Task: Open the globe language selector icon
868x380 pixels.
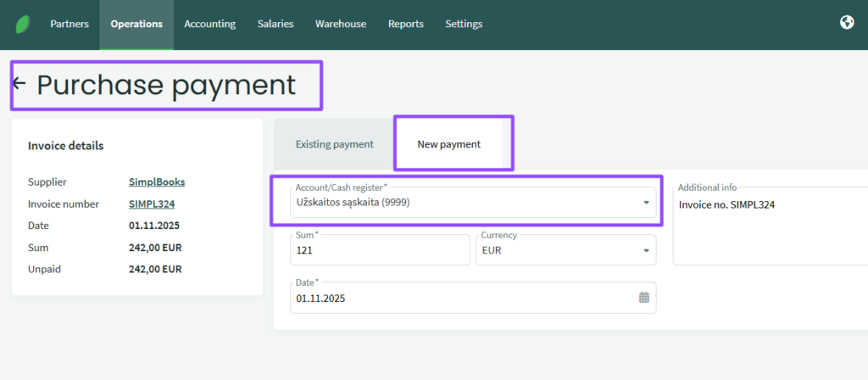Action: pyautogui.click(x=846, y=23)
